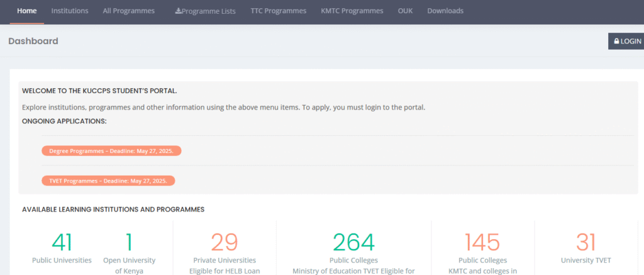Open All Programmes in the navigation bar
This screenshot has height=275, width=644.
coord(128,11)
